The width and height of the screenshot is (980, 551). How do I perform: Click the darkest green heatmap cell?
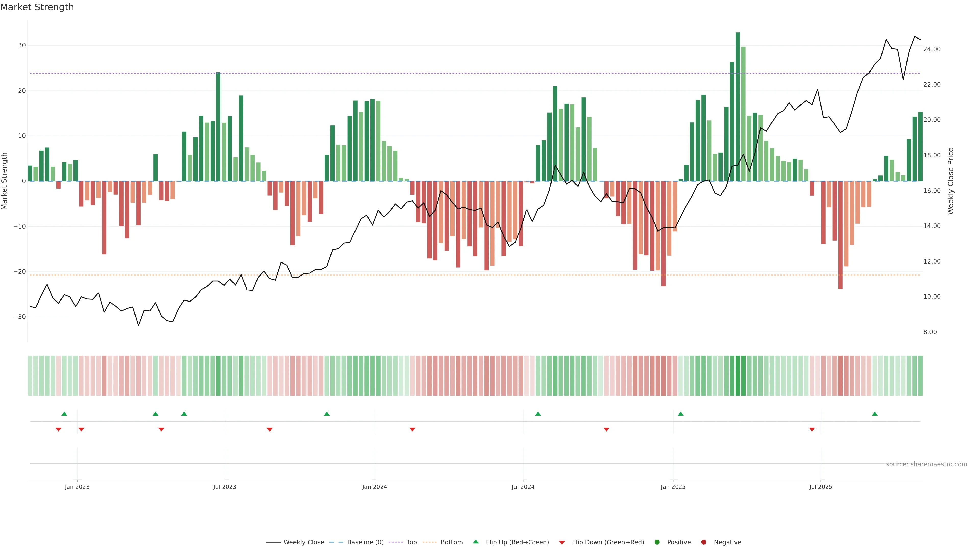(738, 376)
